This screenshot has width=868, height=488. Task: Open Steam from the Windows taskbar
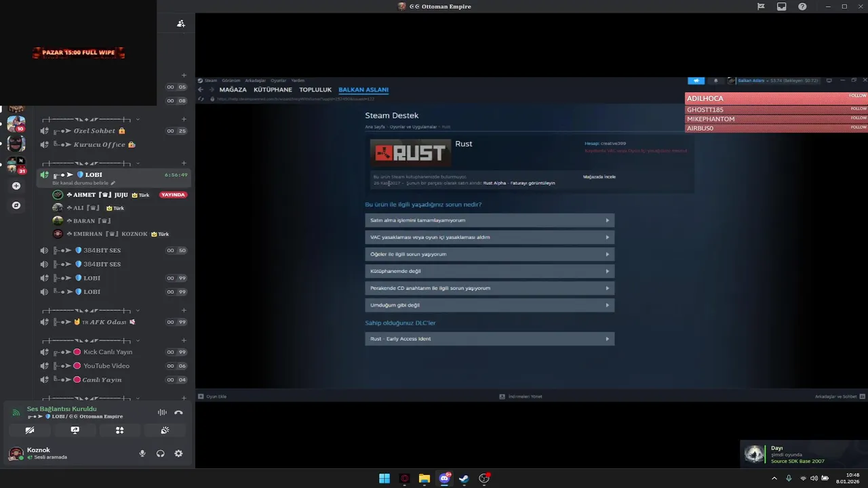click(464, 479)
